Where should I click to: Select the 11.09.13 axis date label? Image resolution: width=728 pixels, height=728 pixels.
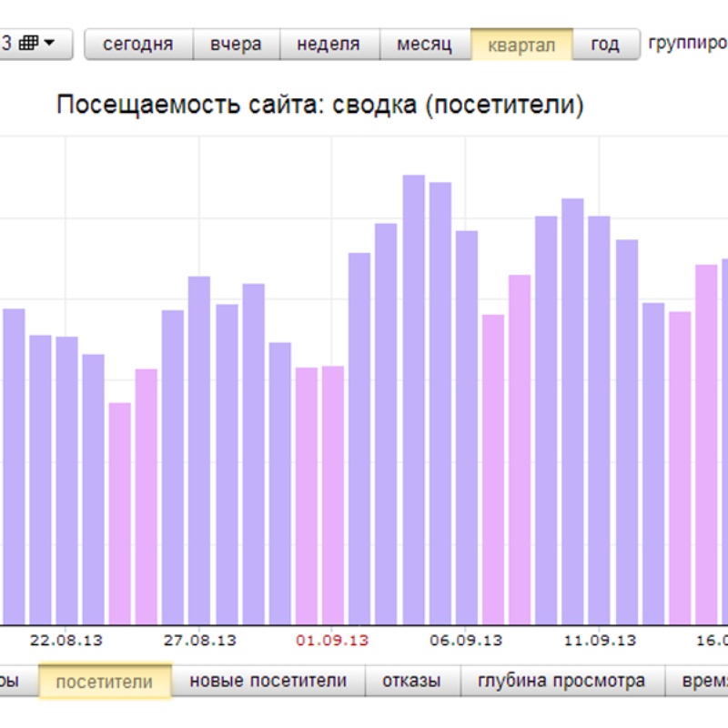(600, 641)
